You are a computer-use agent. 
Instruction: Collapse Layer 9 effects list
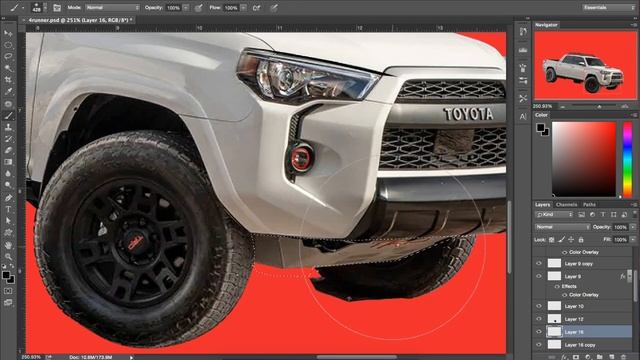pyautogui.click(x=630, y=276)
